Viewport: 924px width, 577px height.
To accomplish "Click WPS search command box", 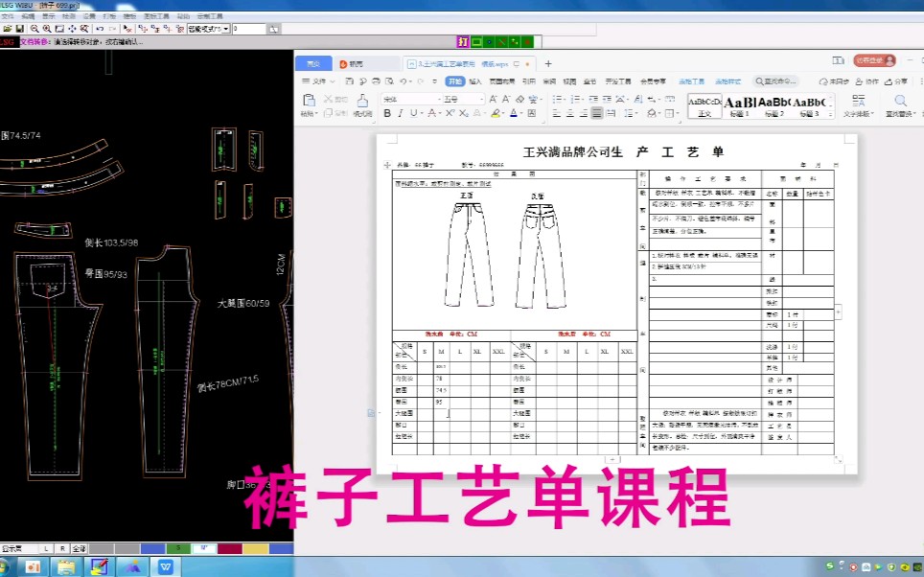I will pyautogui.click(x=776, y=81).
